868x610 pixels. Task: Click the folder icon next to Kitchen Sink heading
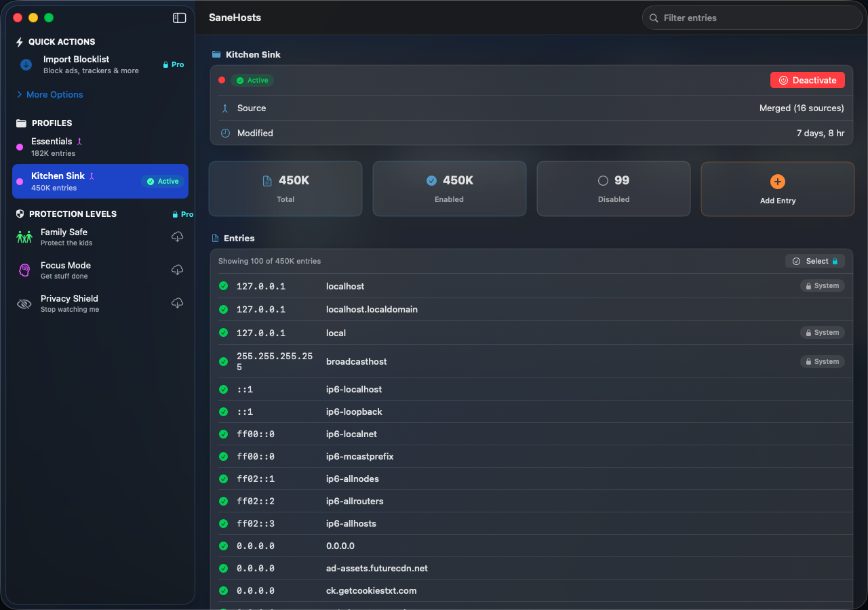[217, 54]
